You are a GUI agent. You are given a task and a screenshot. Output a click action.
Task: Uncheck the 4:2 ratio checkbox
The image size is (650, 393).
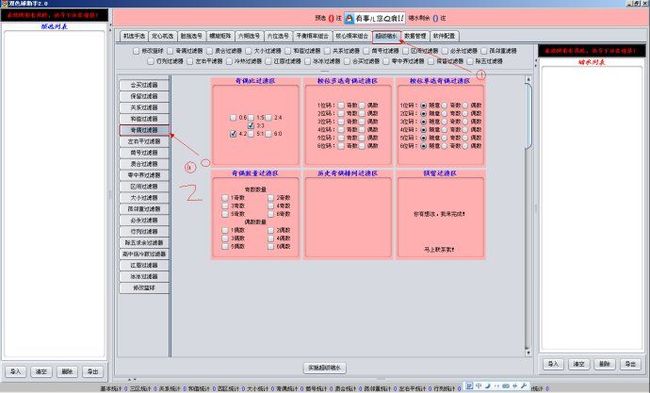[x=233, y=134]
